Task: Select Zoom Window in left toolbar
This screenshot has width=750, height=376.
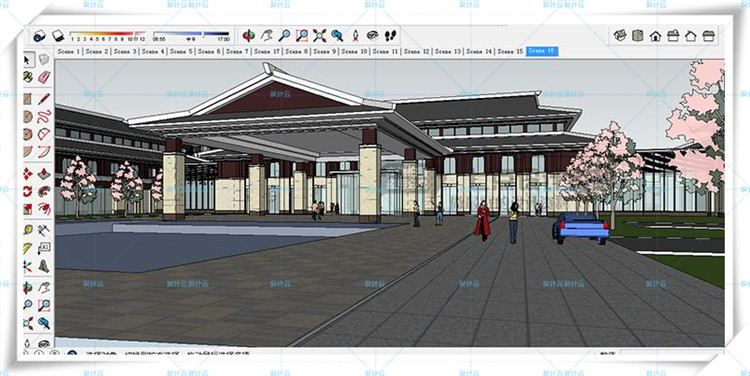Action: click(x=44, y=305)
